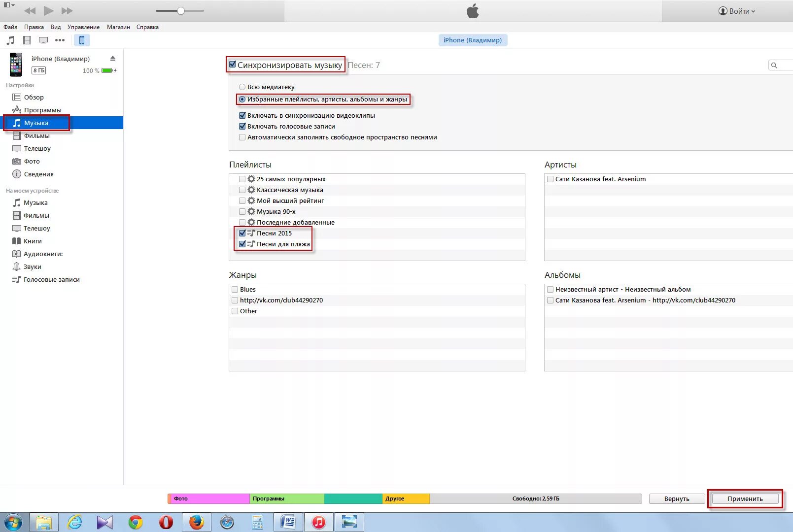Open Google Chrome from the taskbar
Image resolution: width=793 pixels, height=532 pixels.
(x=136, y=522)
